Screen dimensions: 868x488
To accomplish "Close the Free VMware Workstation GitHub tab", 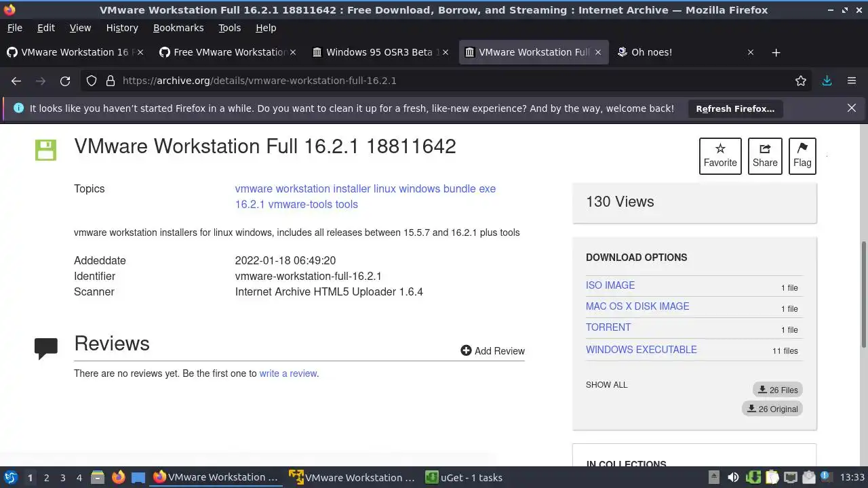I will click(293, 52).
